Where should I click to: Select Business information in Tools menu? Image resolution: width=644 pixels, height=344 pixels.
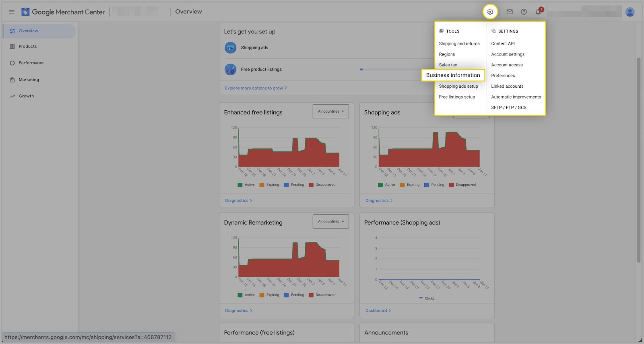coord(453,75)
